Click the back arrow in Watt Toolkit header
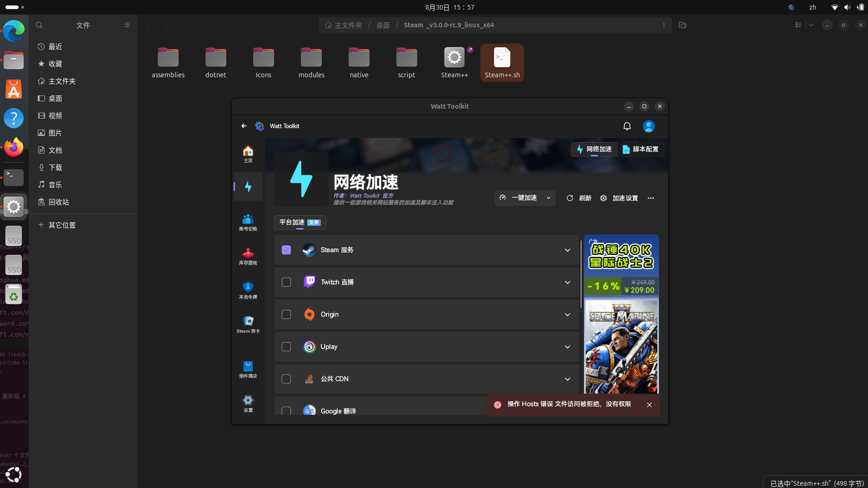868x488 pixels. click(244, 126)
